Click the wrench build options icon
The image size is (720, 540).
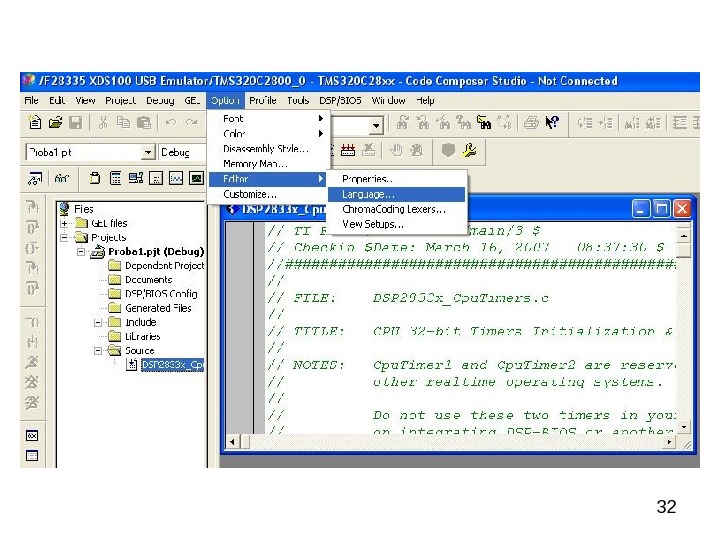[x=469, y=150]
